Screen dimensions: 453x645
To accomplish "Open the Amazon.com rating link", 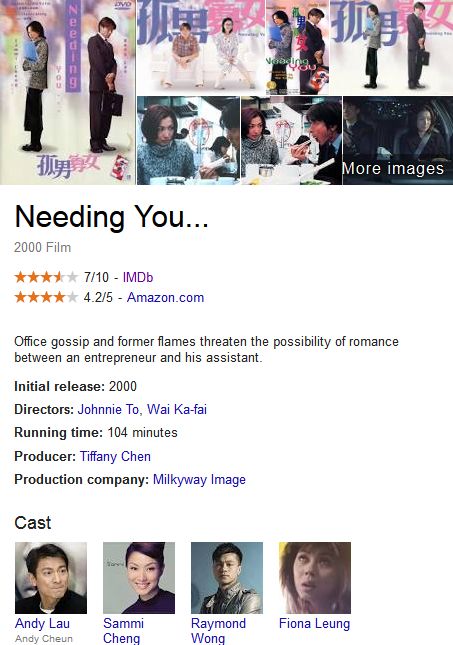I will [x=165, y=297].
